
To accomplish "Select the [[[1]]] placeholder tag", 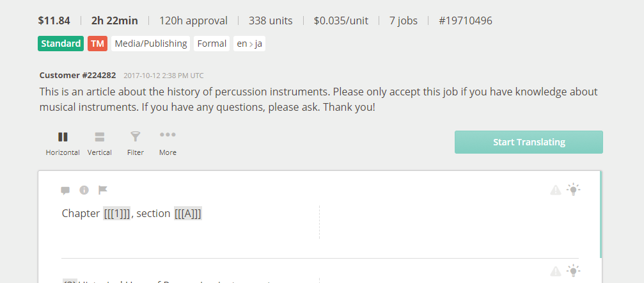I will point(116,213).
